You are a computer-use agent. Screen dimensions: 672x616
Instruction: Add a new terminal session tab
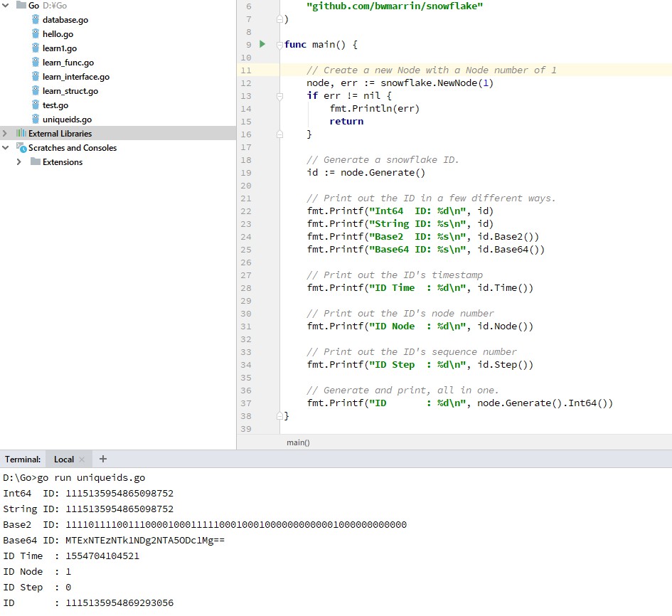103,459
